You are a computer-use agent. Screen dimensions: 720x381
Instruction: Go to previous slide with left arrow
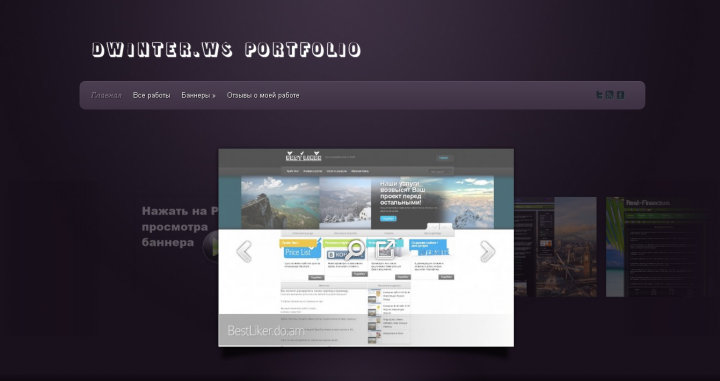pyautogui.click(x=244, y=252)
